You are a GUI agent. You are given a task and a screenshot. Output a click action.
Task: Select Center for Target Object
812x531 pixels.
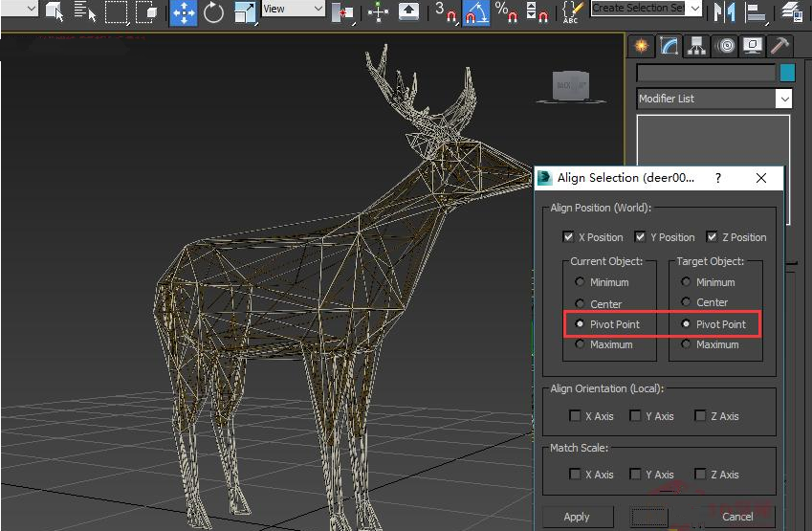(686, 301)
